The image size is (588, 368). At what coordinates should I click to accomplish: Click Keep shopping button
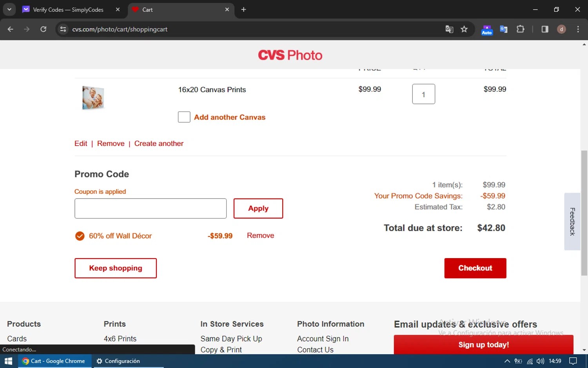tap(116, 268)
